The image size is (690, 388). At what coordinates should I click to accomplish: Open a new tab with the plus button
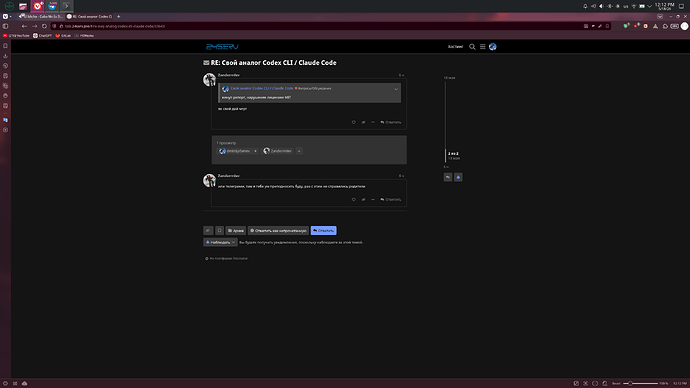pyautogui.click(x=118, y=16)
